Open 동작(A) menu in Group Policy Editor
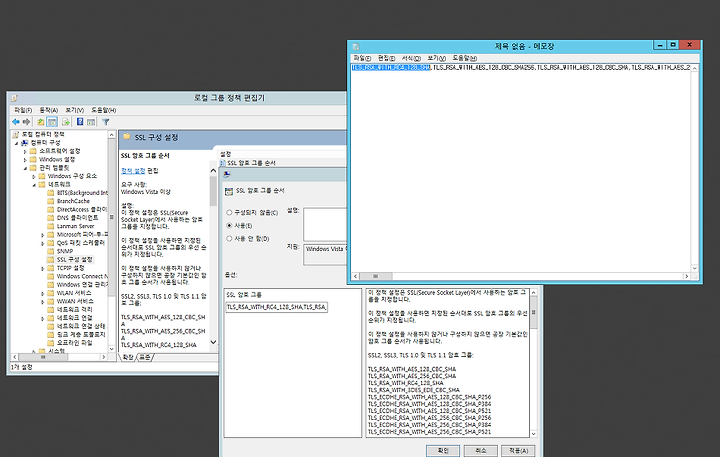 [x=48, y=110]
